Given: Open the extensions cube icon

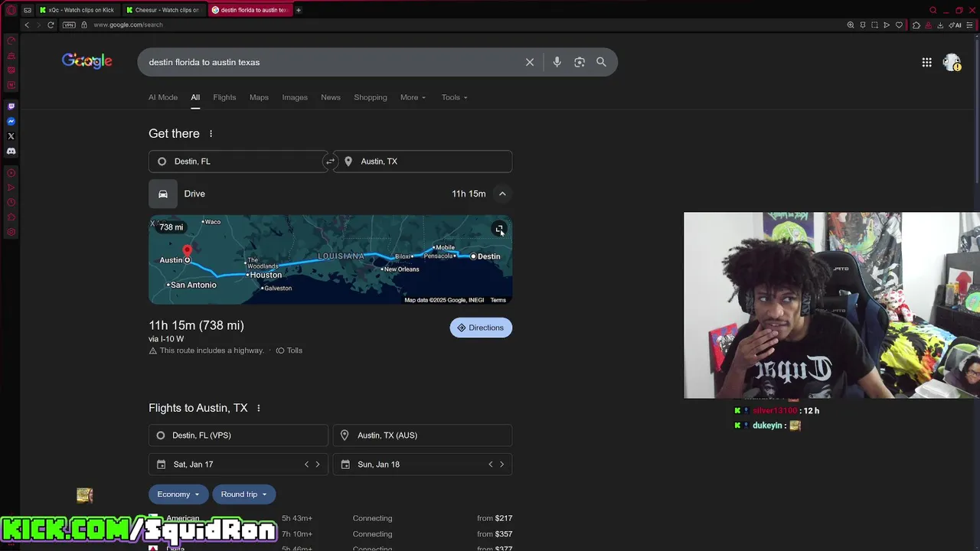Looking at the screenshot, I should 916,24.
